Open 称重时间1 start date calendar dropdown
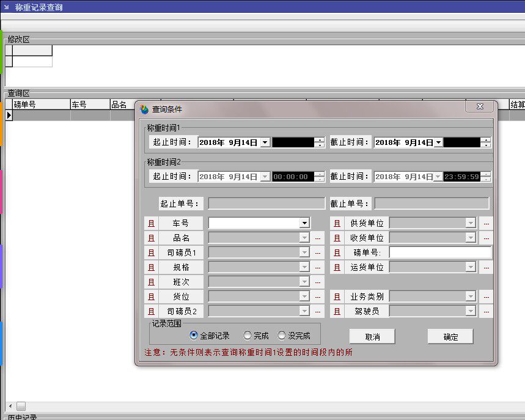The width and height of the screenshot is (525, 420). pos(265,142)
